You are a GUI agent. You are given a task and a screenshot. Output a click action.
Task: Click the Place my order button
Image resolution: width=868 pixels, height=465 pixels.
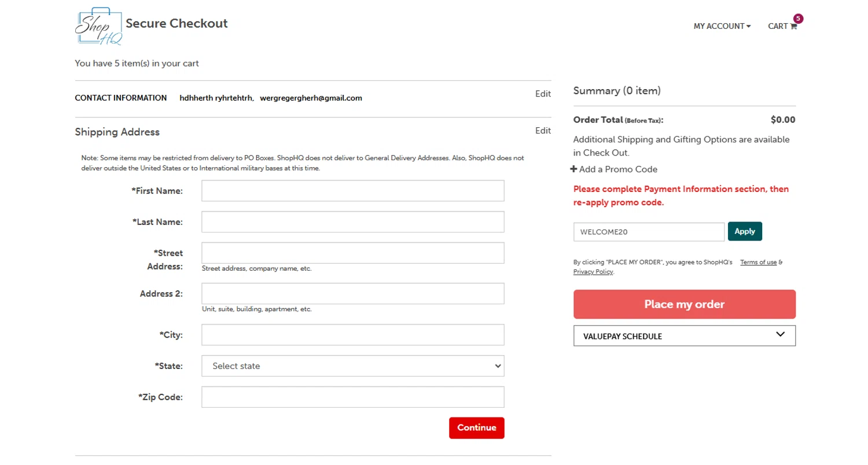click(x=684, y=304)
